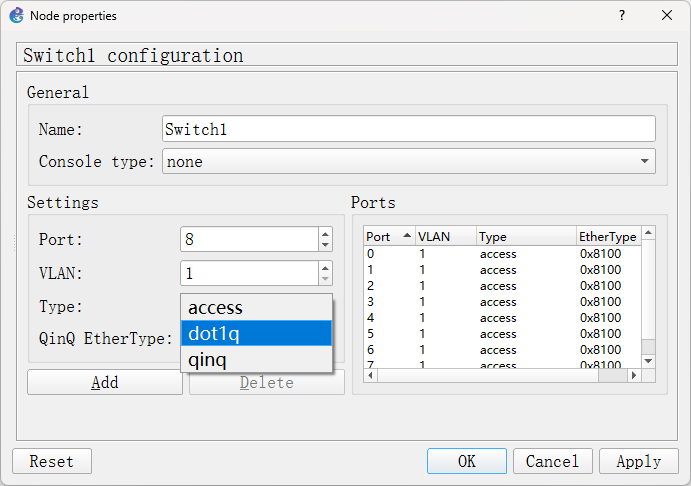Viewport: 691px width, 486px height.
Task: Edit the Name field containing Switch1
Action: pyautogui.click(x=408, y=129)
